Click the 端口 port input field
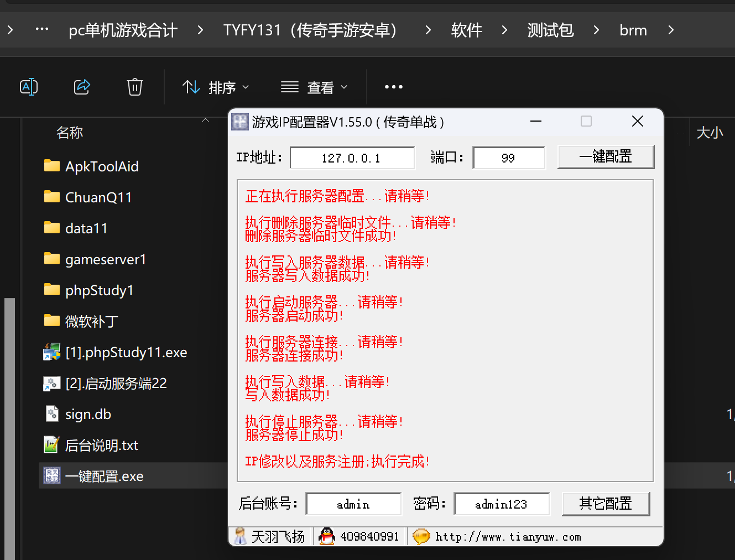 click(x=509, y=158)
